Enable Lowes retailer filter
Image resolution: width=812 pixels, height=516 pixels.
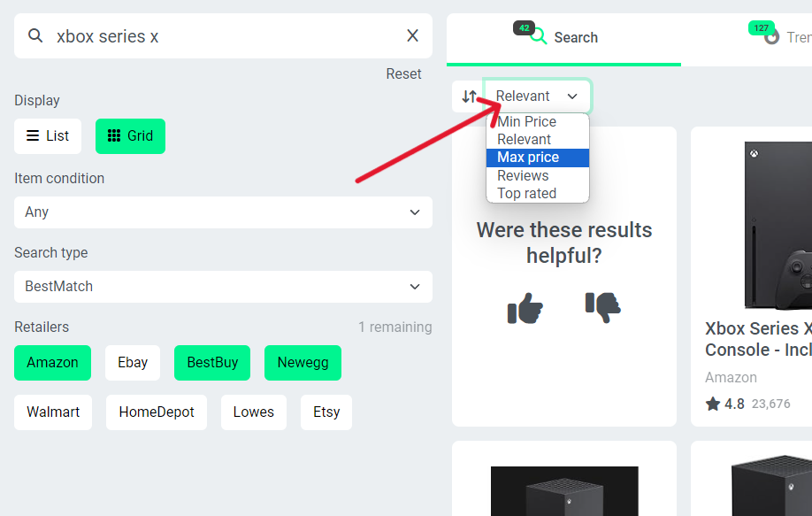point(254,412)
